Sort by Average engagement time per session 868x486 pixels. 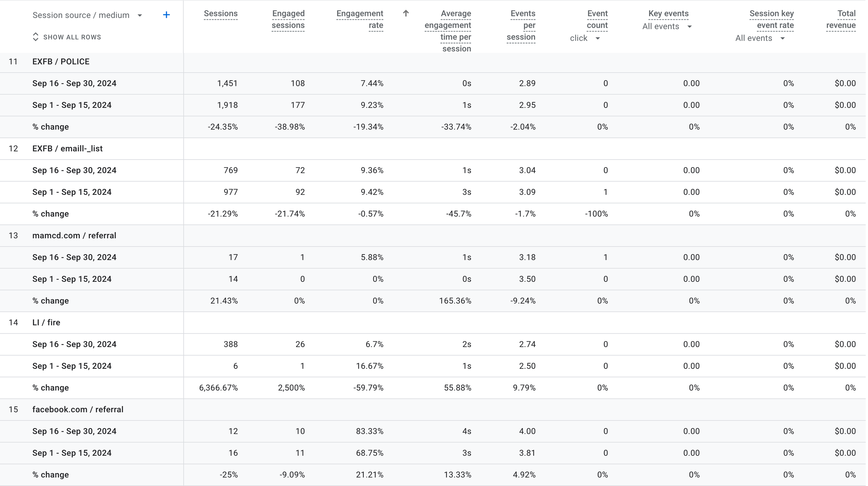click(x=448, y=31)
